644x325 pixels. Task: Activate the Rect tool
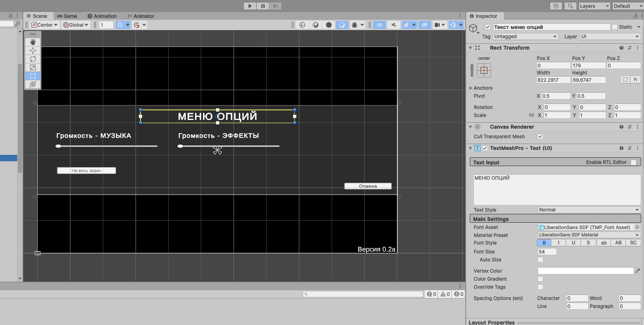[33, 75]
